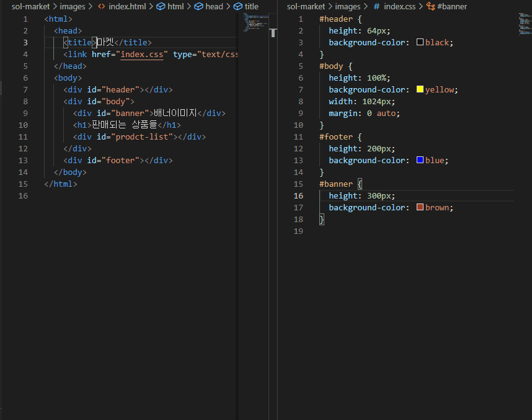This screenshot has width=532, height=420.
Task: Open the blue color swatch picker
Action: point(420,160)
